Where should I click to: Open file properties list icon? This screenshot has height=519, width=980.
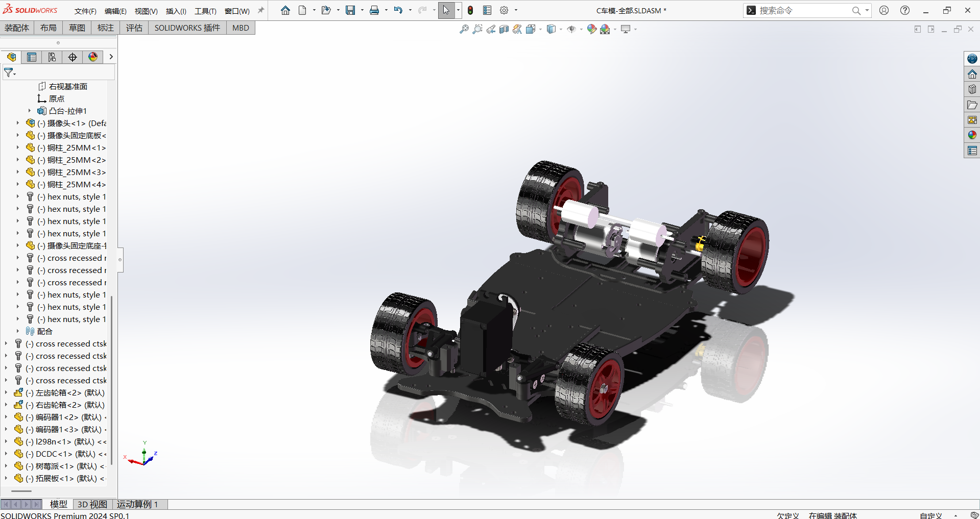point(487,10)
